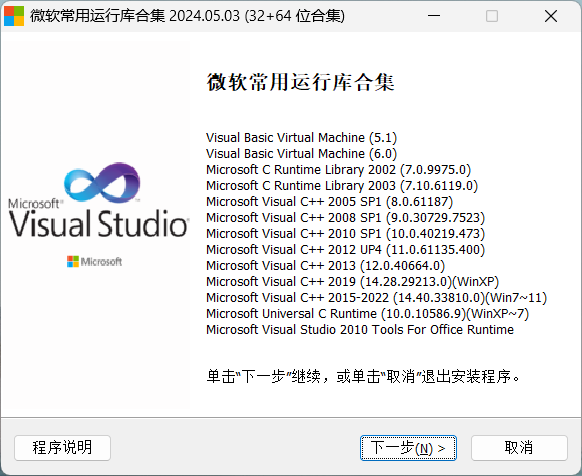The image size is (582, 476).
Task: Open 程序说明 program description
Action: coord(62,448)
